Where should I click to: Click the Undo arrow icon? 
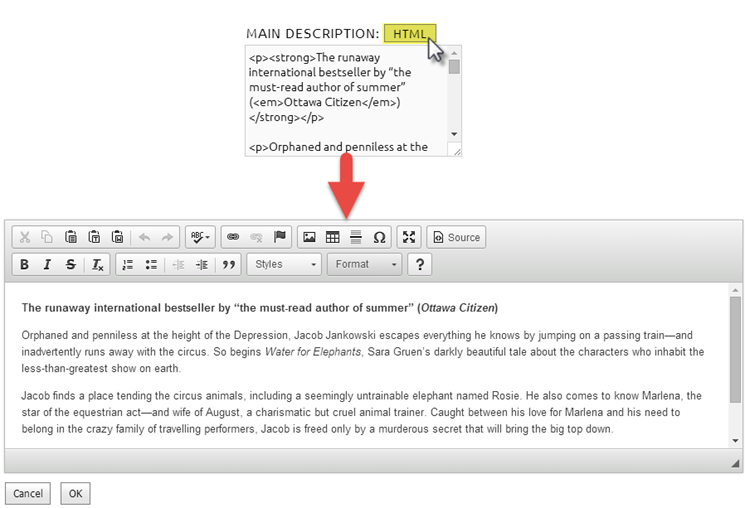(144, 237)
